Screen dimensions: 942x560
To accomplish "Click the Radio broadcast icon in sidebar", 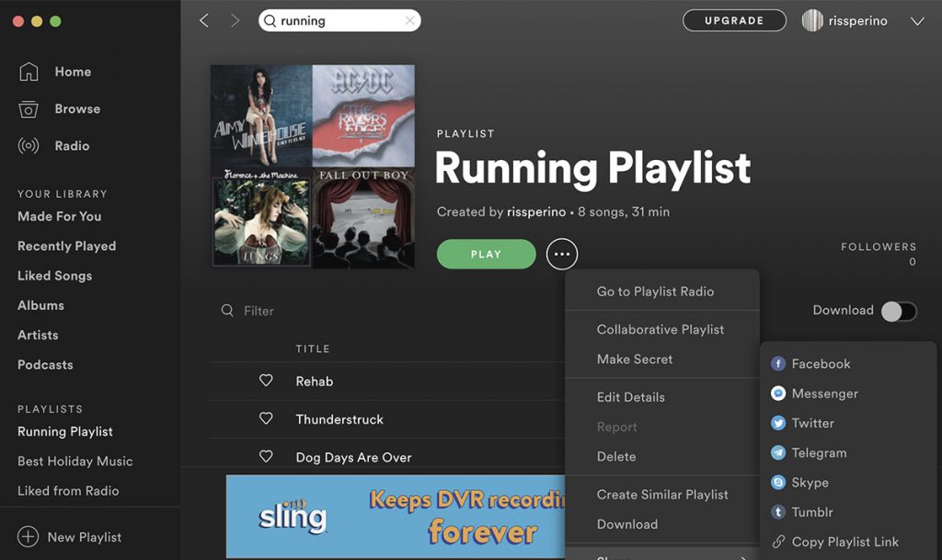I will click(29, 146).
